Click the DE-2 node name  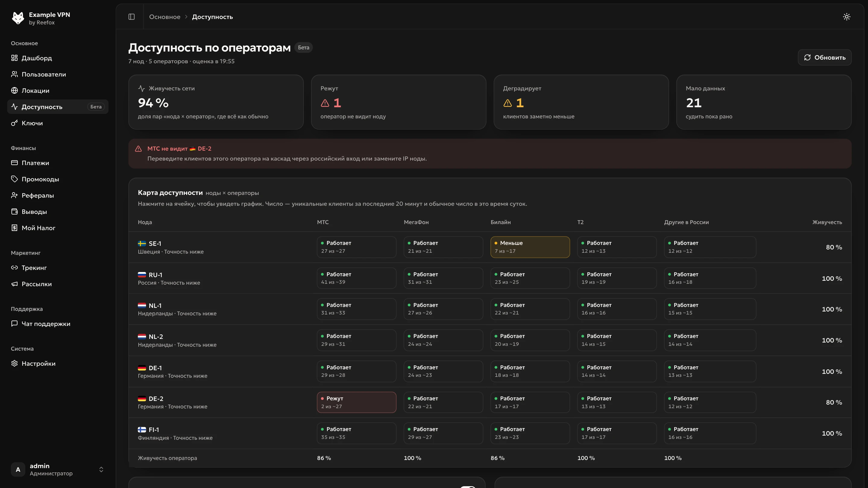[156, 399]
